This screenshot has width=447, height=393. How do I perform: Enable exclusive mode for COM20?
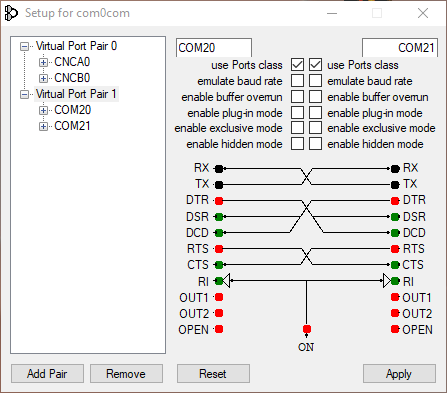(297, 128)
